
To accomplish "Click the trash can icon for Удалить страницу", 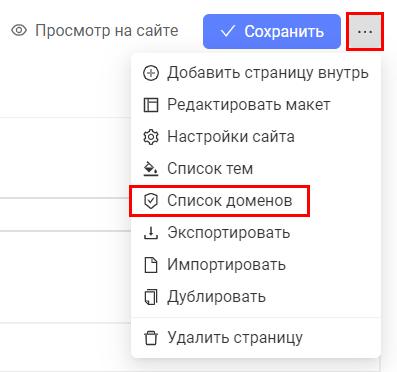I will tap(151, 337).
